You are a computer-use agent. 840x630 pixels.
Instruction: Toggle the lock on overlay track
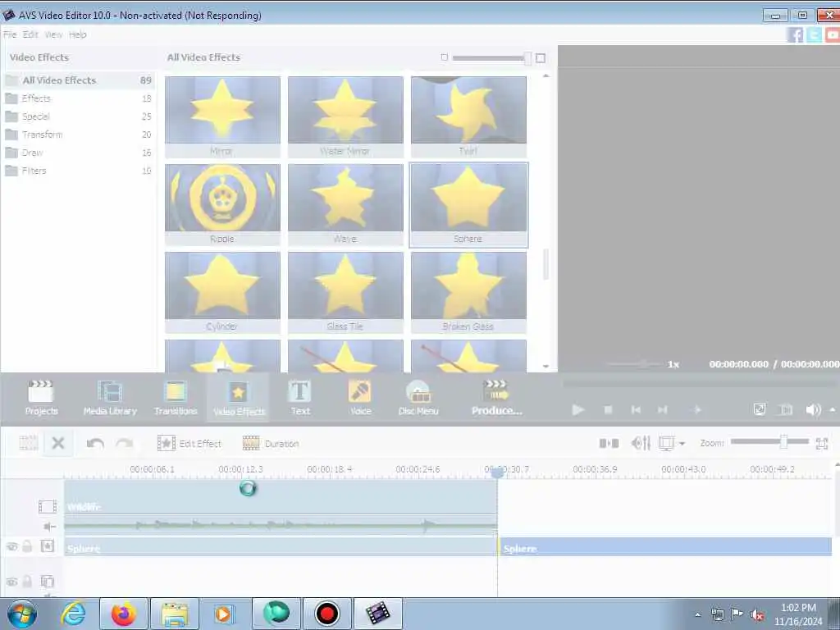click(27, 582)
